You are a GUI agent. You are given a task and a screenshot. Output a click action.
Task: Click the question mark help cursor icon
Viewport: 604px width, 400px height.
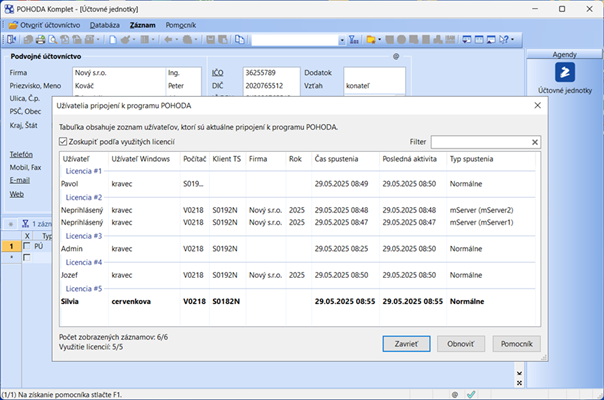pos(504,39)
